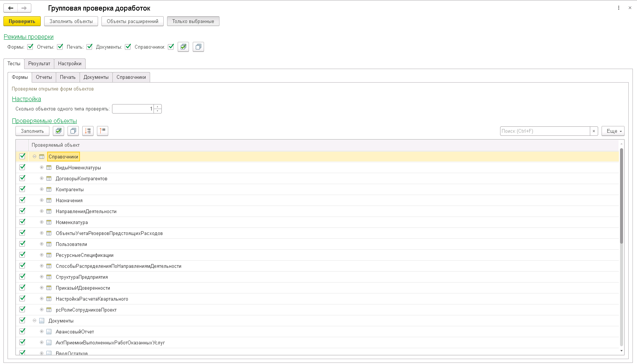Viewport: 637px width, 364px height.
Task: Click collapse all tree nodes icon
Action: click(103, 131)
